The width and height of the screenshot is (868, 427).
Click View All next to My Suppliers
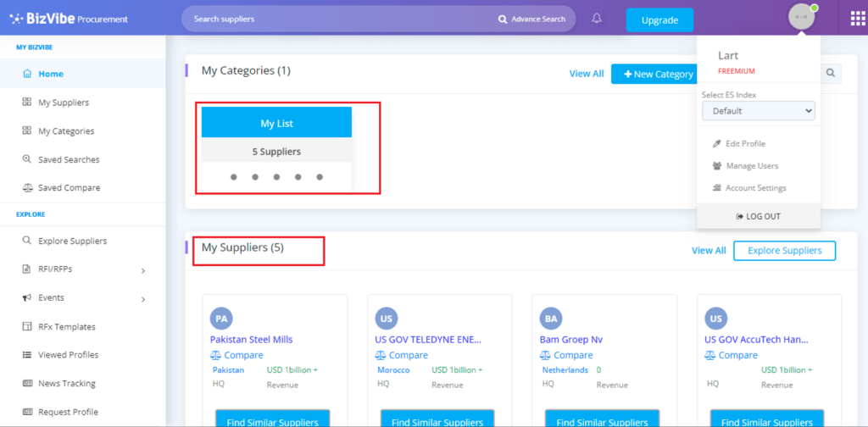(x=709, y=251)
